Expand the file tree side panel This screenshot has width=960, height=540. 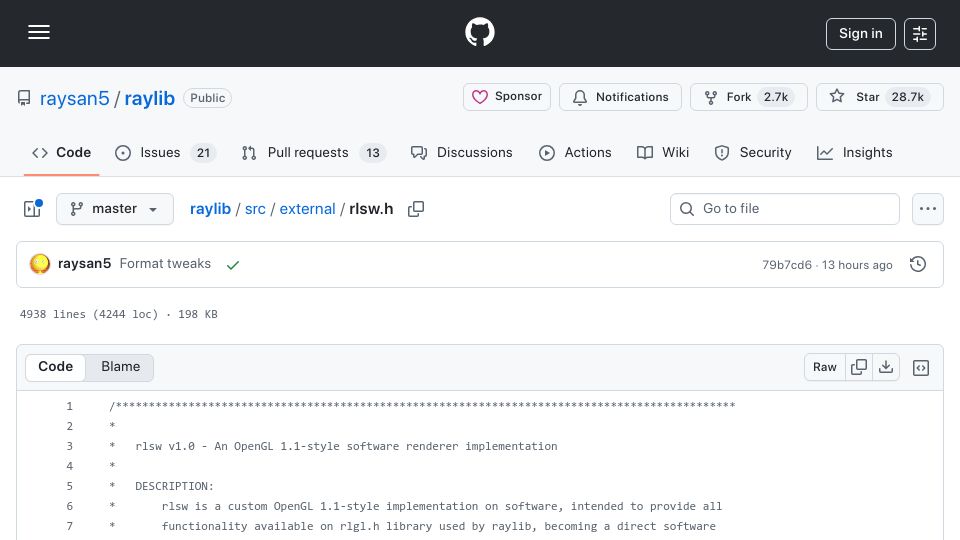(x=32, y=209)
